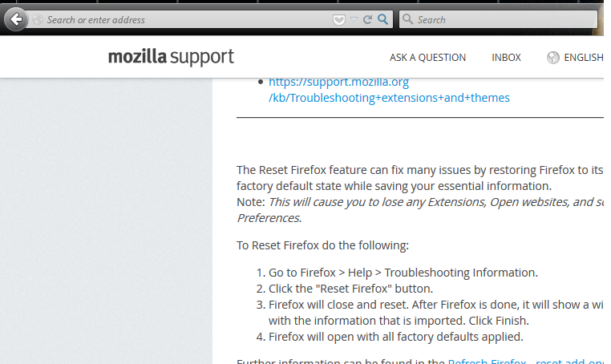Reload the current page
This screenshot has width=611, height=364.
[367, 19]
